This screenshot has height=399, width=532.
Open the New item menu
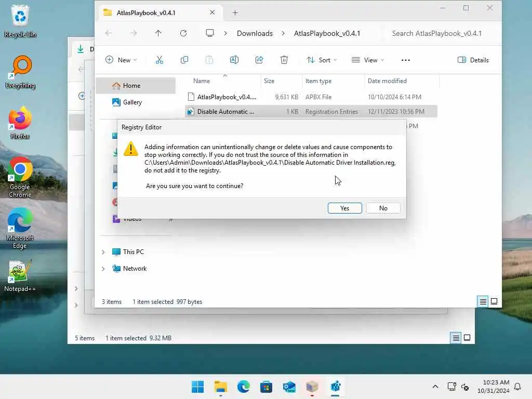[121, 60]
